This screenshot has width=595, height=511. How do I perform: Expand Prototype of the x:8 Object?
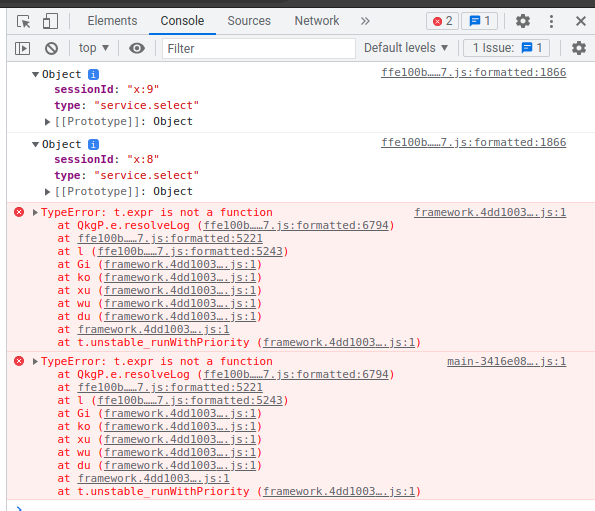point(47,192)
